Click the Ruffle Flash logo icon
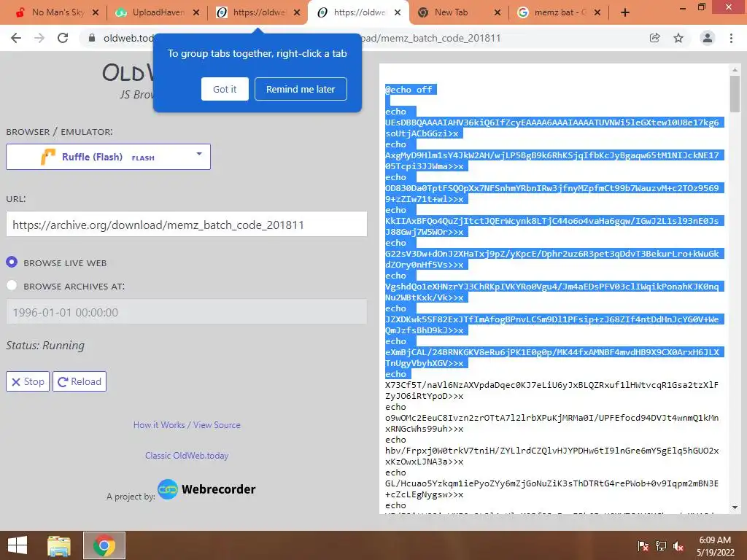This screenshot has height=560, width=747. pos(47,157)
